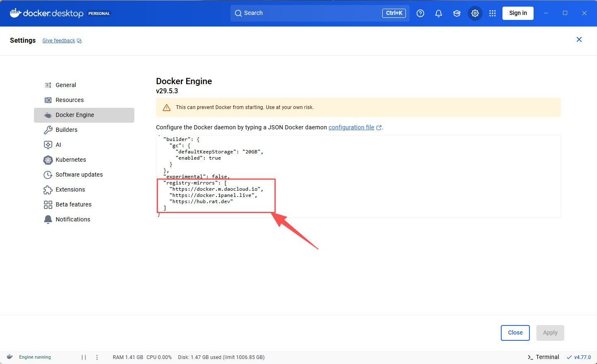Click inside the daemon JSON editor
The height and width of the screenshot is (364, 597).
coord(358,177)
